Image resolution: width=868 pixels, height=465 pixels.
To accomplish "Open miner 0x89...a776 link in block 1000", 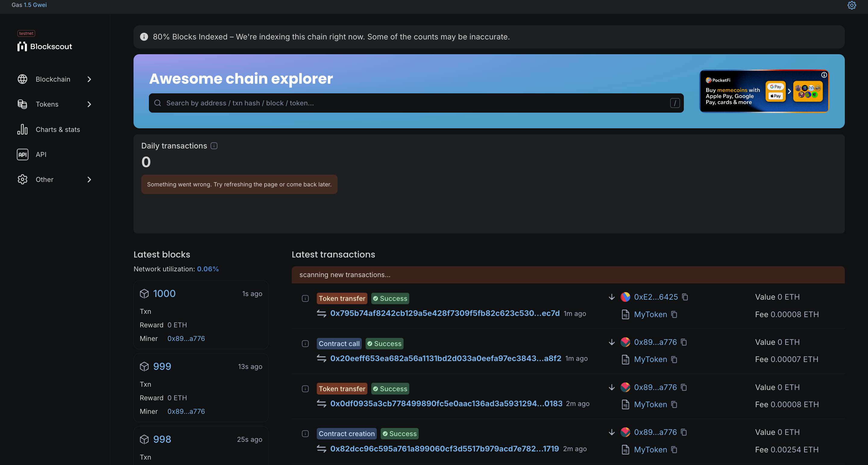I will tap(186, 339).
